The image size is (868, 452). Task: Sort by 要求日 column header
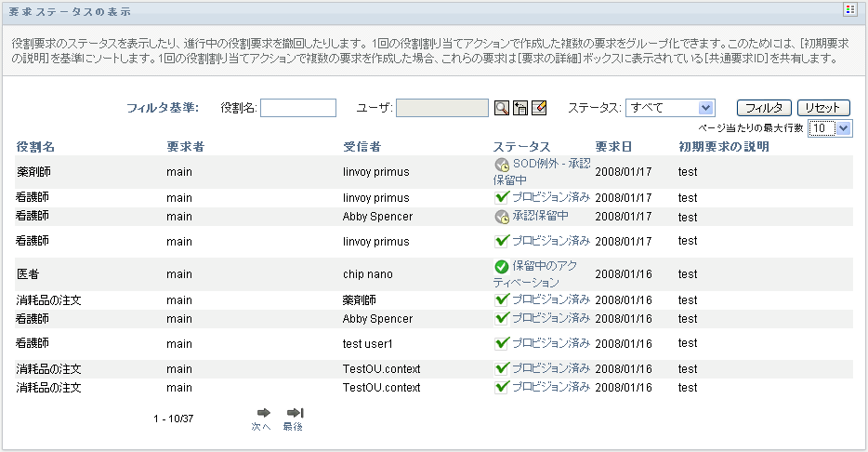coord(613,147)
